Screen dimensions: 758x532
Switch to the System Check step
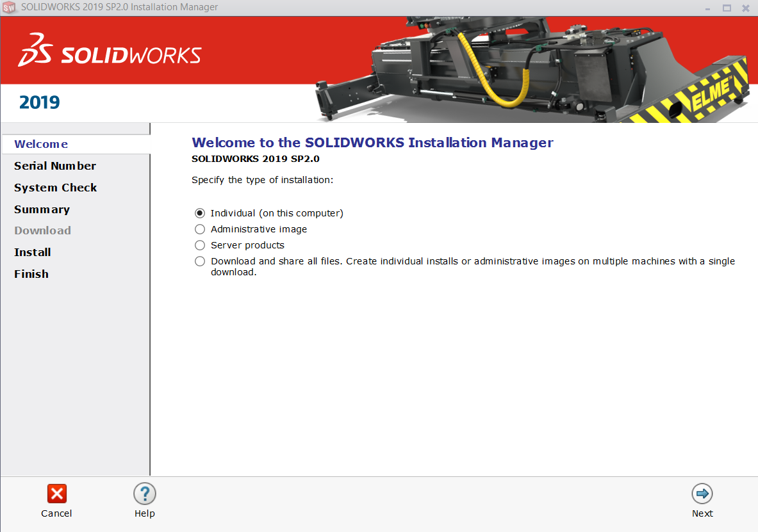[56, 188]
